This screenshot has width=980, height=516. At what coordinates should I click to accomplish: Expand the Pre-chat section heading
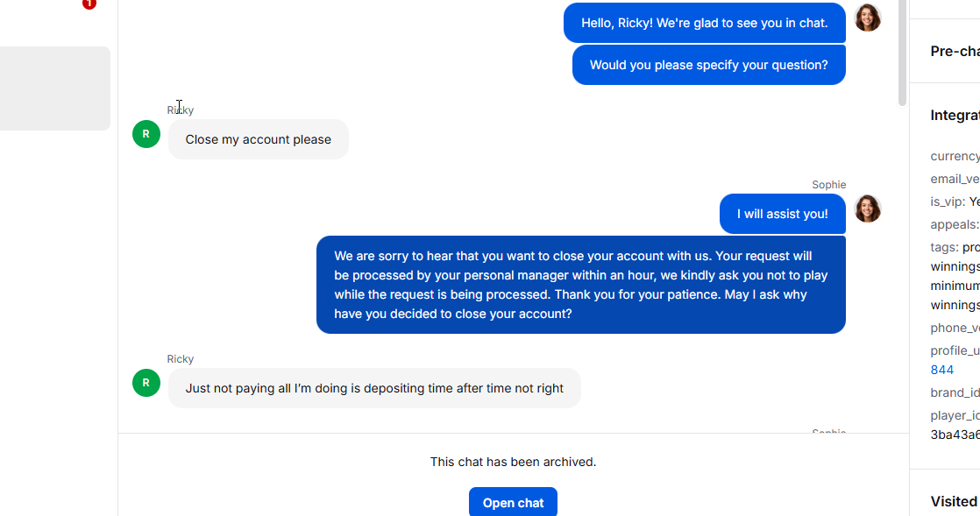955,52
